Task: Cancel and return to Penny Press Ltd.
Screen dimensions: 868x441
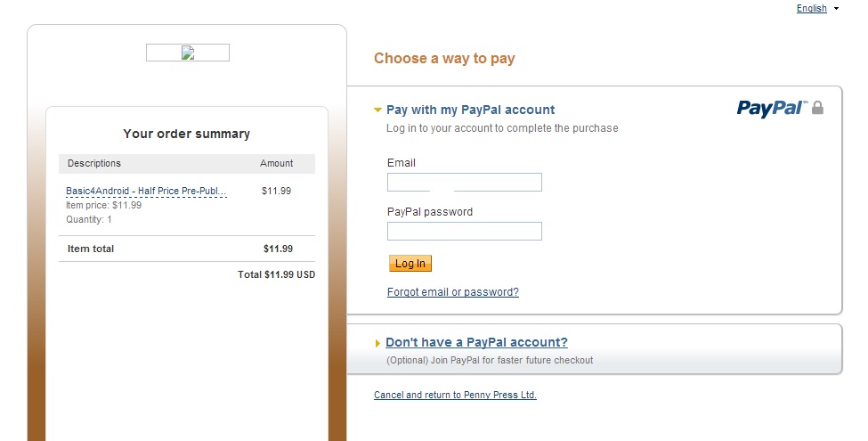Action: point(455,395)
